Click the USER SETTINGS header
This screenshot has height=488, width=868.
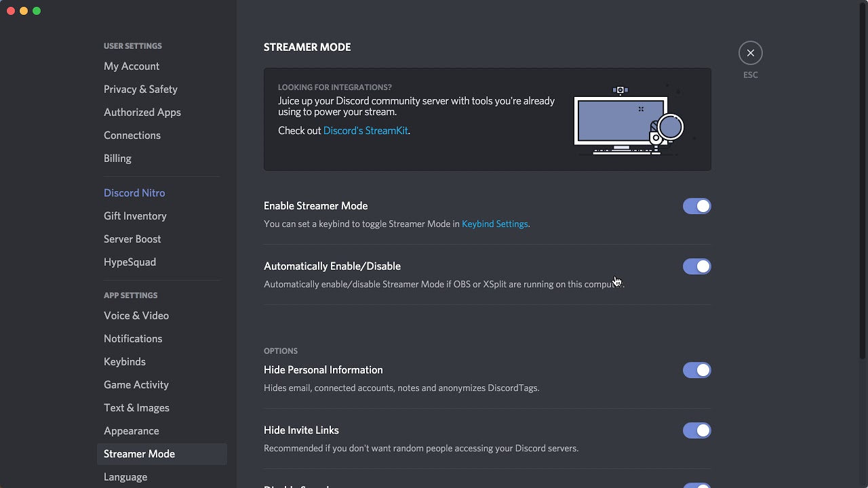(133, 46)
